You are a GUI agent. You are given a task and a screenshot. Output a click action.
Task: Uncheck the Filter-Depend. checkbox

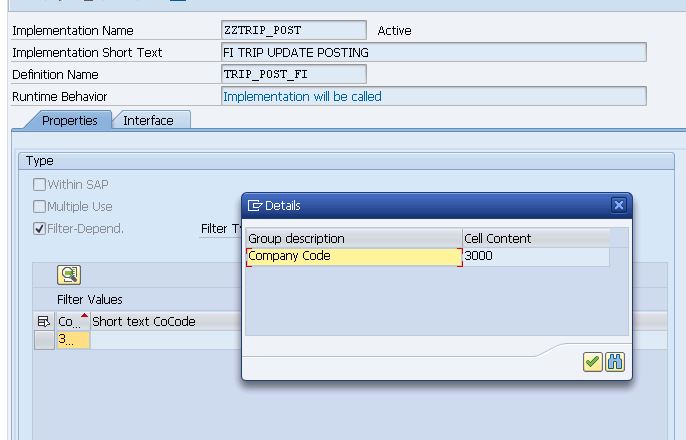[x=40, y=228]
